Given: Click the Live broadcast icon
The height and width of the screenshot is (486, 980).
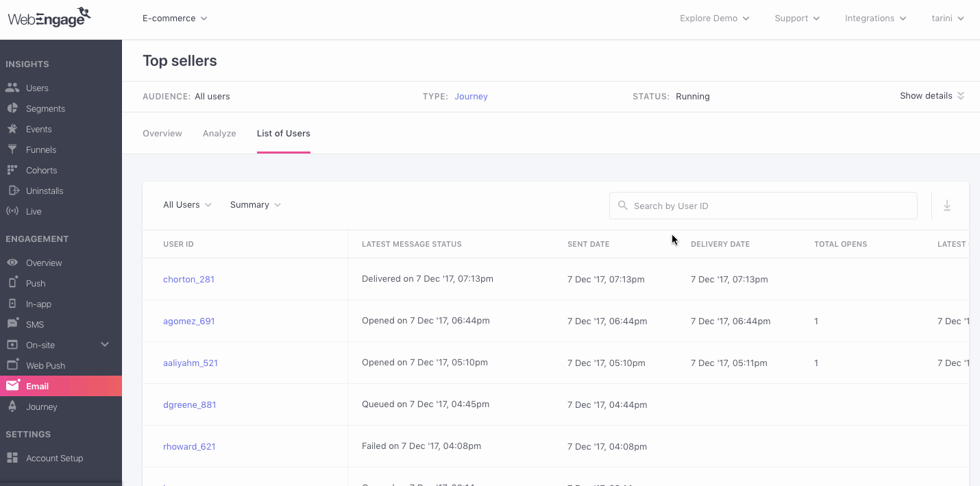Looking at the screenshot, I should (12, 211).
